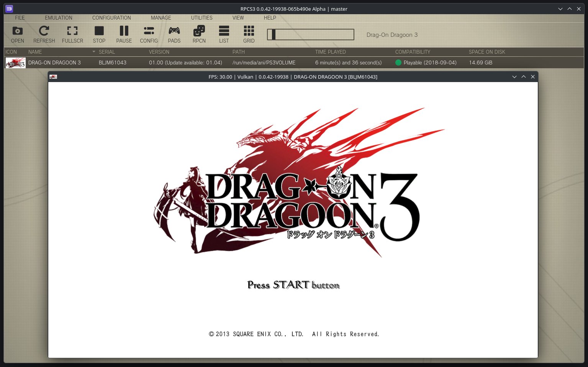Switch to LIST view mode
This screenshot has width=588, height=367.
pos(224,35)
